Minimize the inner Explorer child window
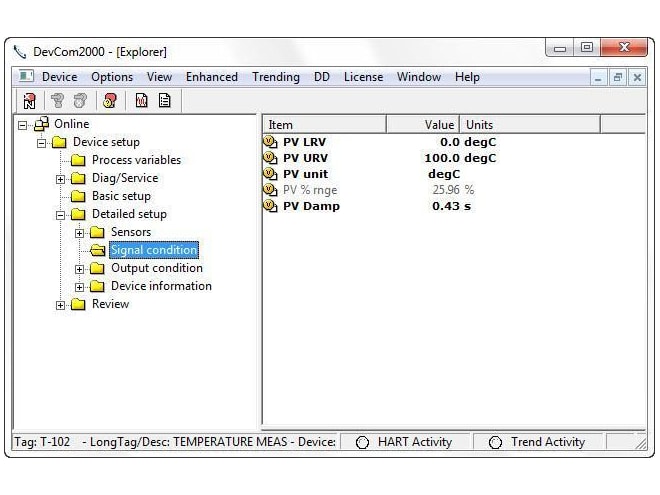660x495 pixels. click(598, 77)
